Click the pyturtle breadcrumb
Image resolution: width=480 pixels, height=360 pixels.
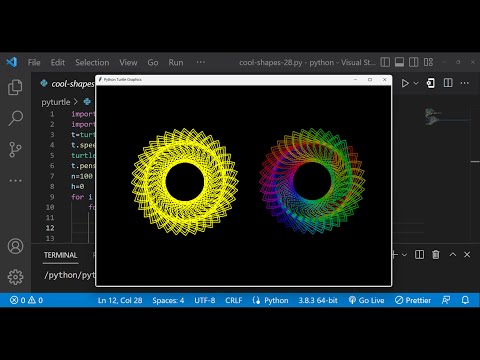click(x=56, y=102)
